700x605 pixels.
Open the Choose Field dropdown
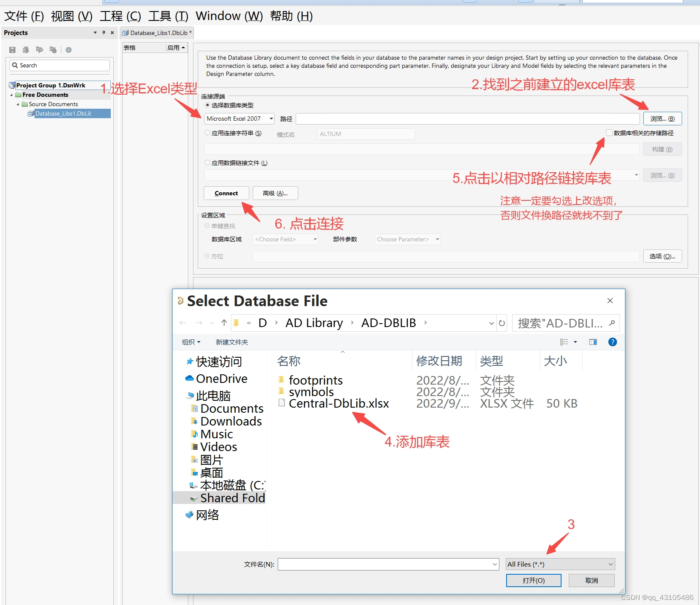(285, 239)
